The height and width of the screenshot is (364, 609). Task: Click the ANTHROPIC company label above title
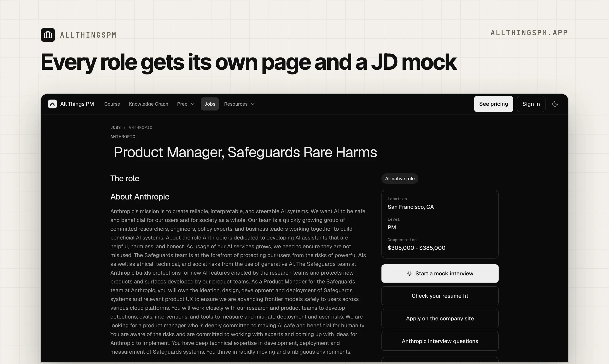point(123,137)
